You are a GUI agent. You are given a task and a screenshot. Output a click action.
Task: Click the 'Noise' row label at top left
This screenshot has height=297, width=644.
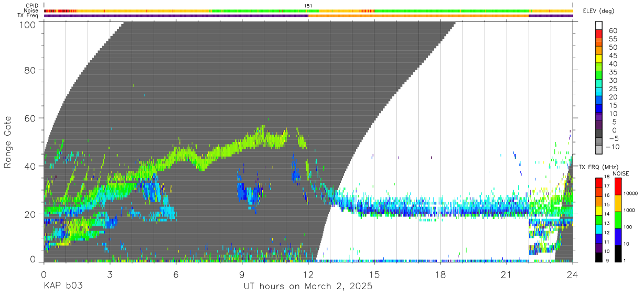pos(31,10)
